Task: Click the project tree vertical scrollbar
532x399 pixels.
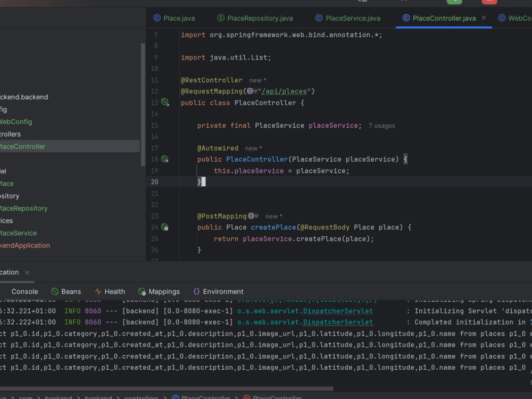Action: pyautogui.click(x=143, y=104)
